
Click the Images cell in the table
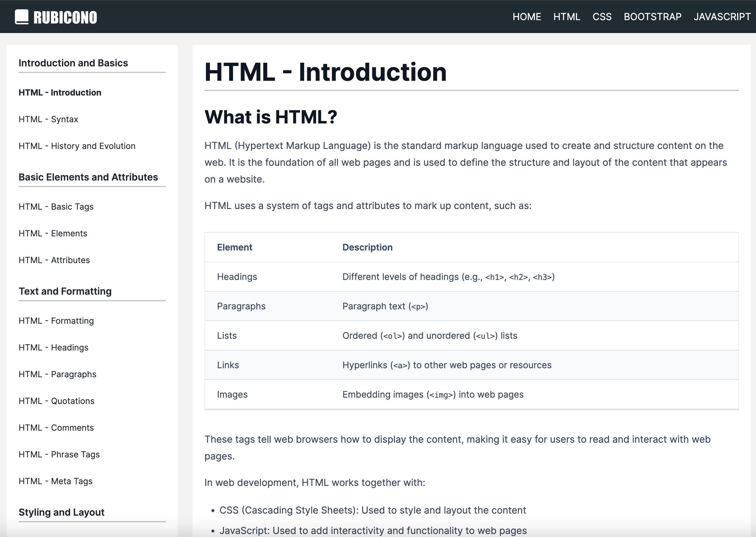pyautogui.click(x=232, y=394)
